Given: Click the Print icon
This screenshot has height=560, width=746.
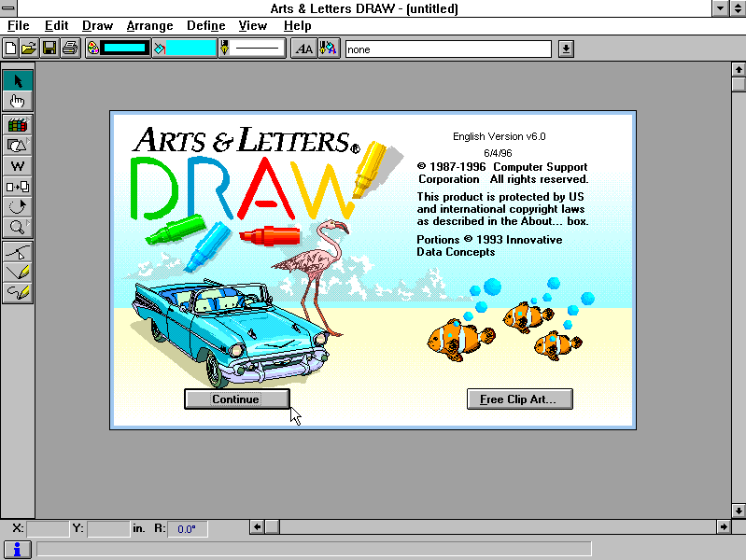Looking at the screenshot, I should point(70,49).
